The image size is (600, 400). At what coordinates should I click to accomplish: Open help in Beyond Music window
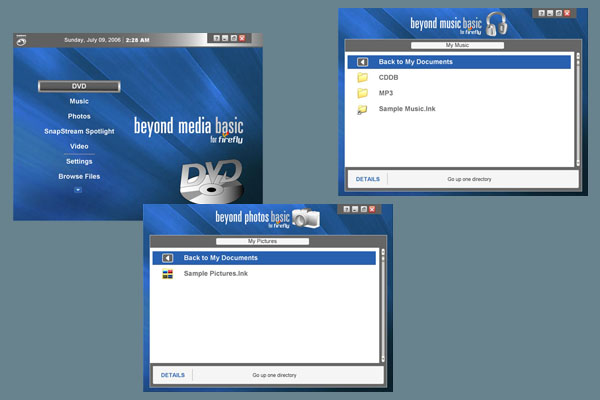point(541,13)
